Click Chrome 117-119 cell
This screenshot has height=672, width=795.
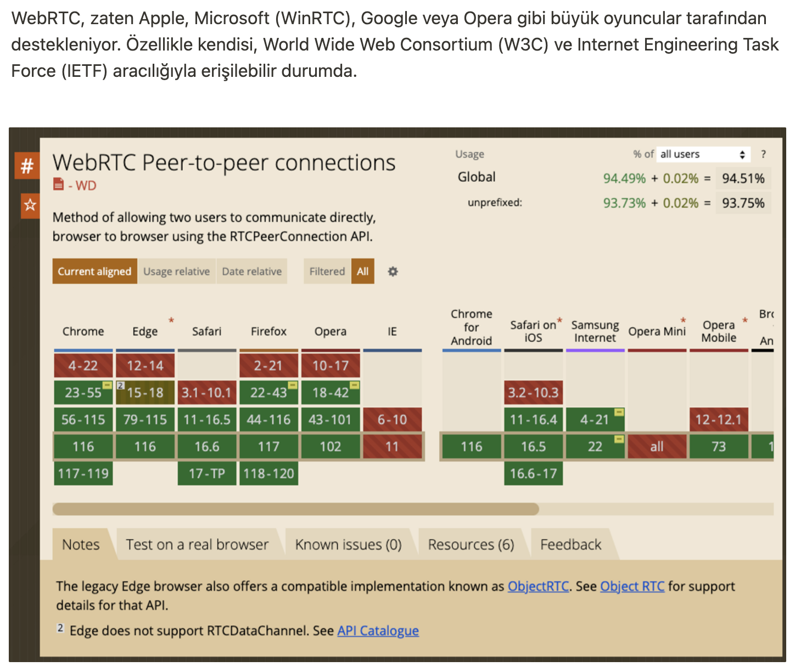pos(83,473)
